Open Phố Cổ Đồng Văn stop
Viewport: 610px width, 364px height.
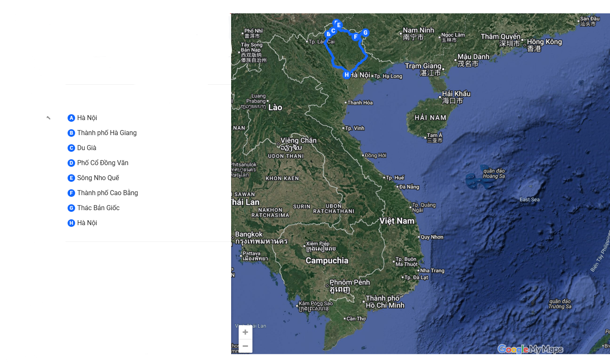(x=103, y=163)
